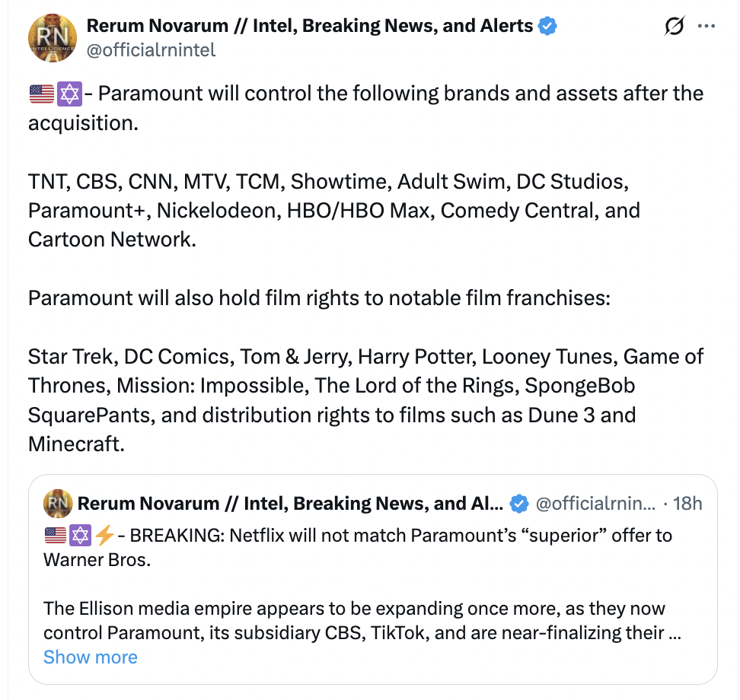The height and width of the screenshot is (700, 740).
Task: Open the three-dot more options menu
Action: (707, 27)
